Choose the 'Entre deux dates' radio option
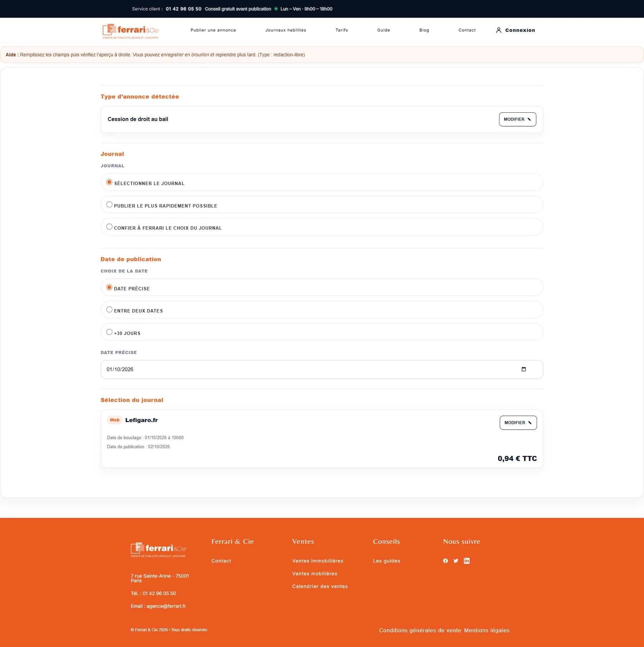The width and height of the screenshot is (644, 647). point(109,310)
